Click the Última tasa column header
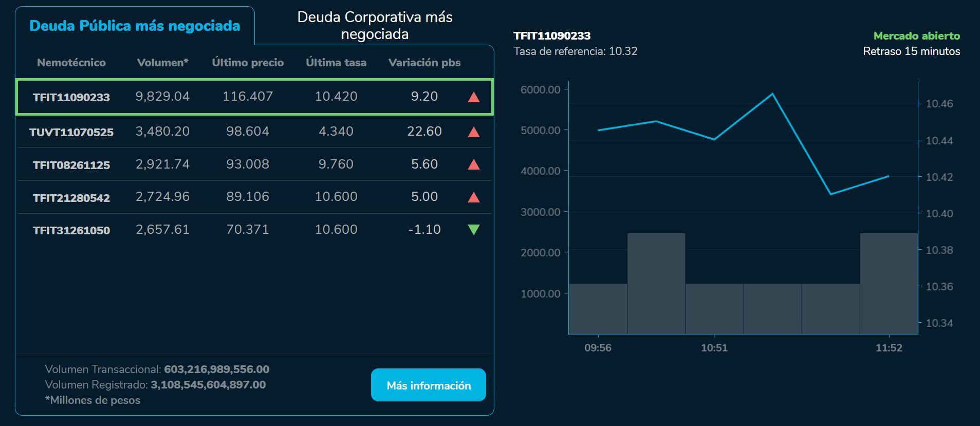This screenshot has height=426, width=980. pyautogui.click(x=336, y=63)
